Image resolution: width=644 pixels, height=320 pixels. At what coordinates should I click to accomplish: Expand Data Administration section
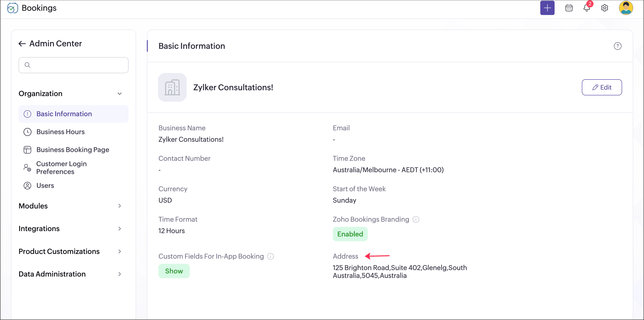(x=120, y=274)
